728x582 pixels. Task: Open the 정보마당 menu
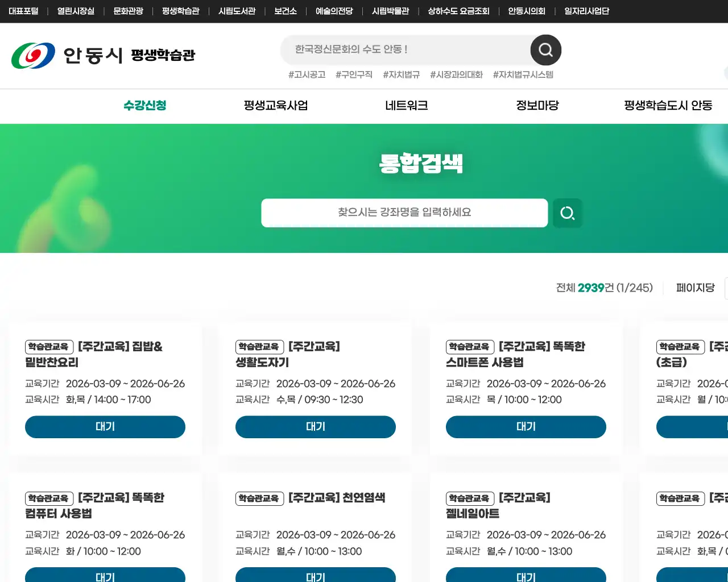click(x=537, y=106)
